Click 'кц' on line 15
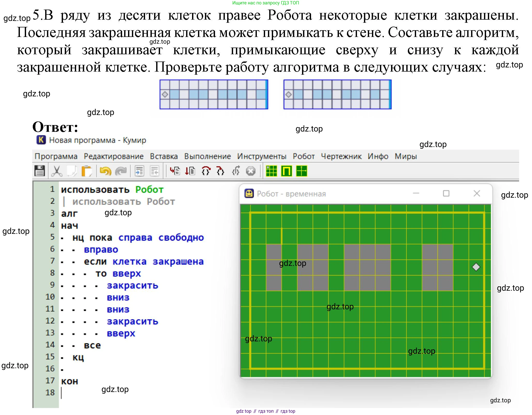This screenshot has height=415, width=532. pos(78,357)
